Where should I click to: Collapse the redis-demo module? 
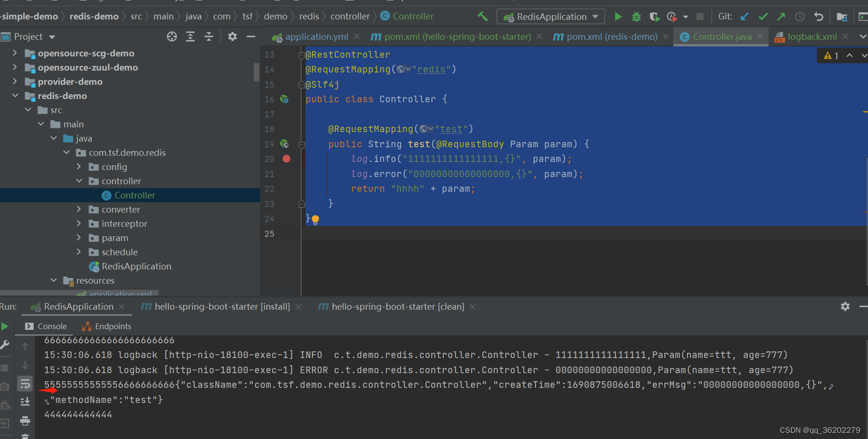click(15, 96)
